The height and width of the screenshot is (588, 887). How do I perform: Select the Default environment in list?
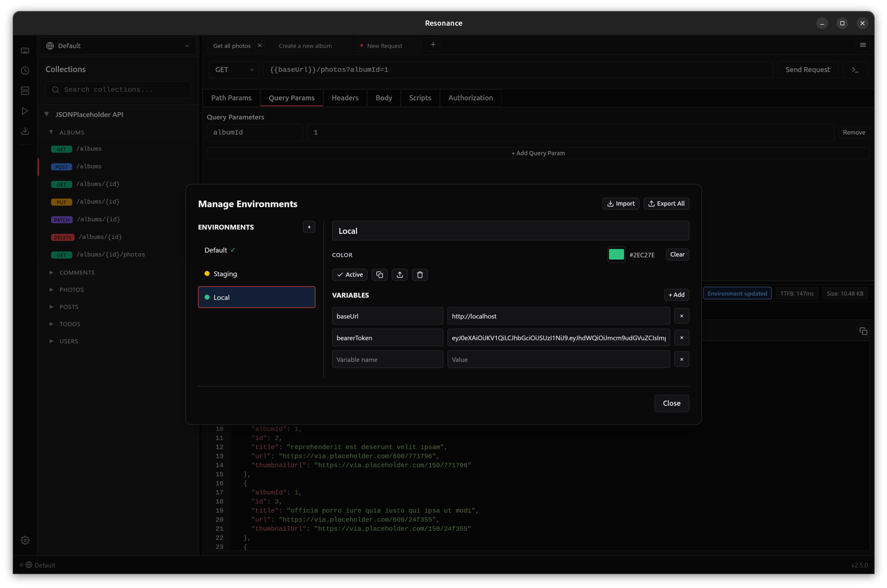256,250
